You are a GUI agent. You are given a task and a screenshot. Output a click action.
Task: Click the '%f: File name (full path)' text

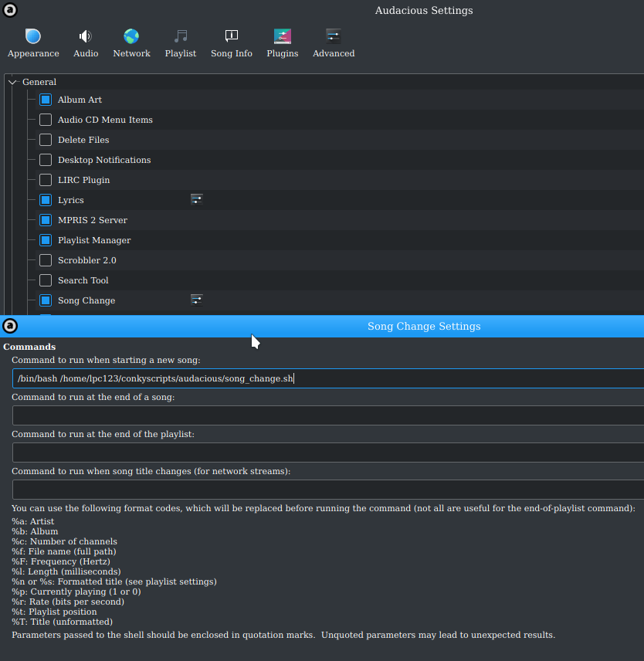coord(63,551)
